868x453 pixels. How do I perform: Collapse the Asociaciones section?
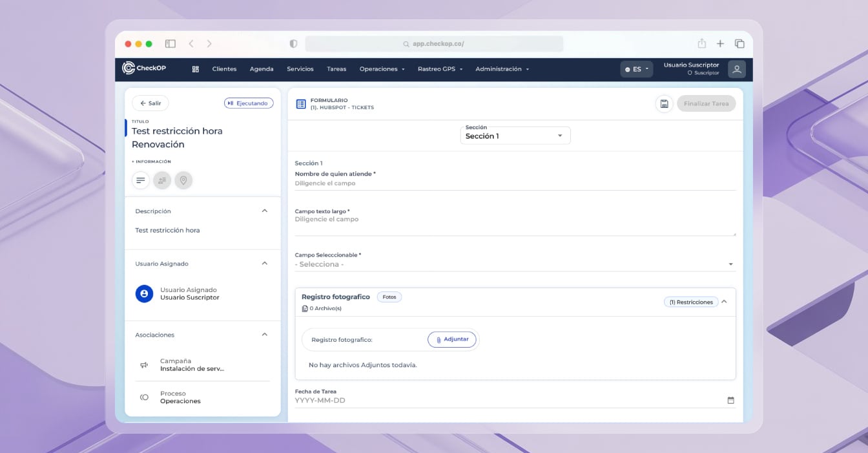point(264,335)
